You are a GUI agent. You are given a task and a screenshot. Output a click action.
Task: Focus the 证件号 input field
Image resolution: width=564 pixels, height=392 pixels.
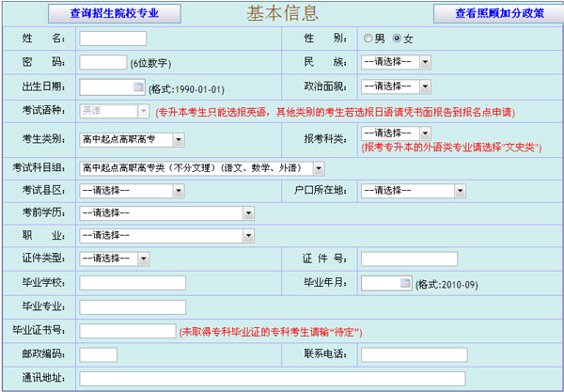click(x=409, y=259)
